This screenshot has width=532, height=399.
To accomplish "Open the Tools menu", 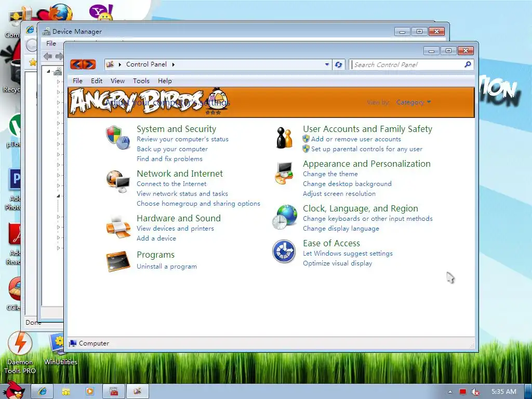I will click(141, 81).
